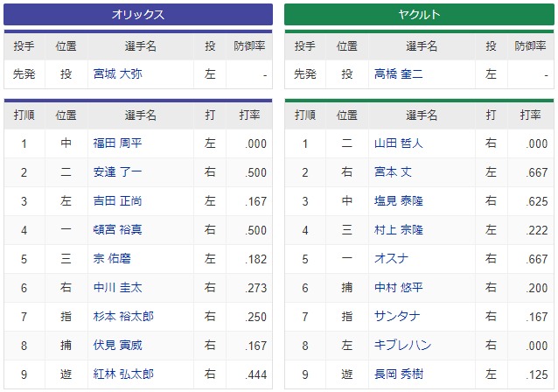Click 宮本 丈's batting average .667
Screen dimensions: 558x392
click(x=537, y=172)
